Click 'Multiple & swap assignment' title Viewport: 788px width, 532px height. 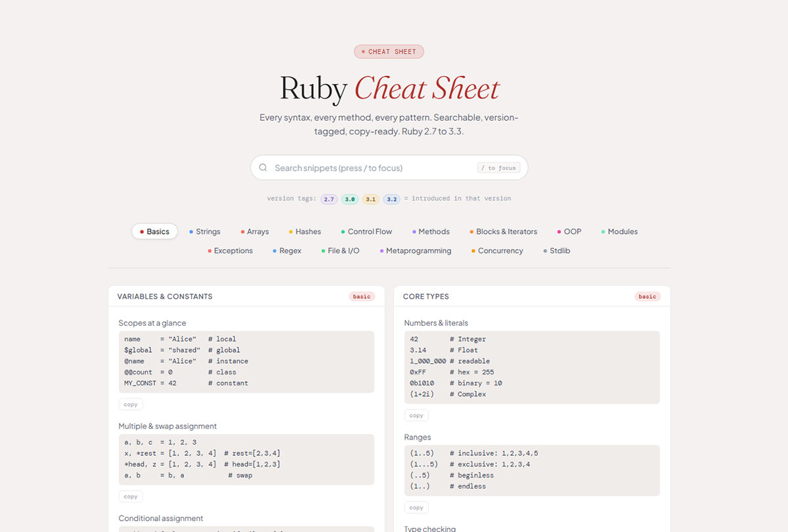pyautogui.click(x=167, y=426)
